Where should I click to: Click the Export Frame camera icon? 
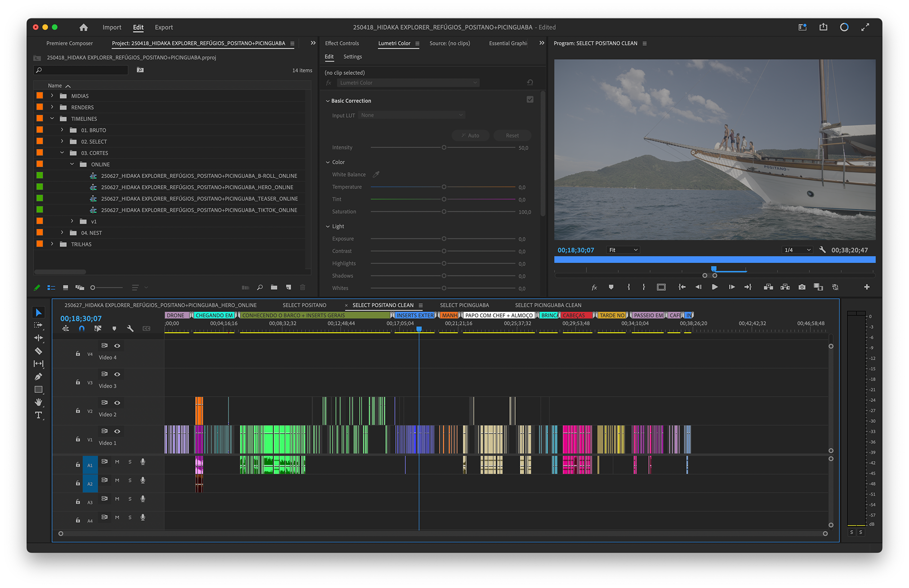tap(802, 287)
